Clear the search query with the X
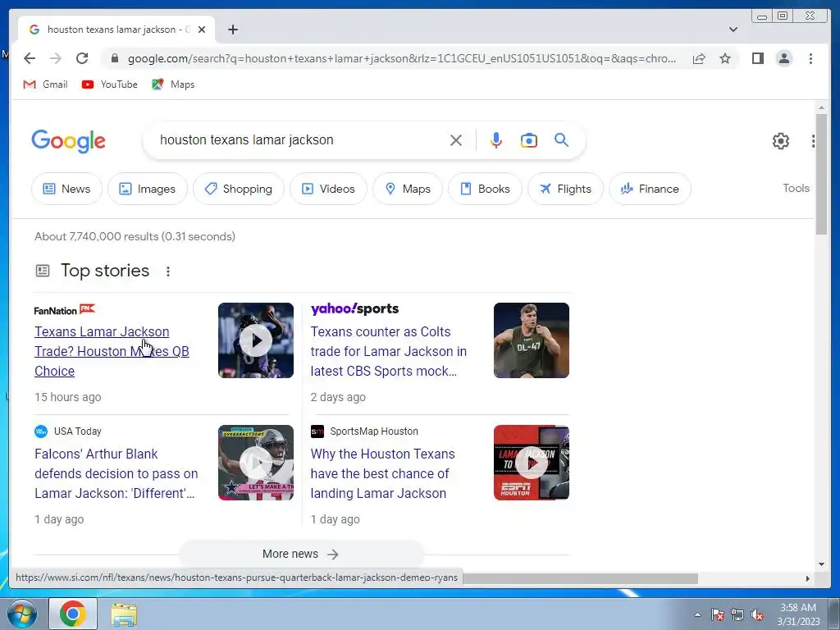The height and width of the screenshot is (630, 840). coord(456,140)
